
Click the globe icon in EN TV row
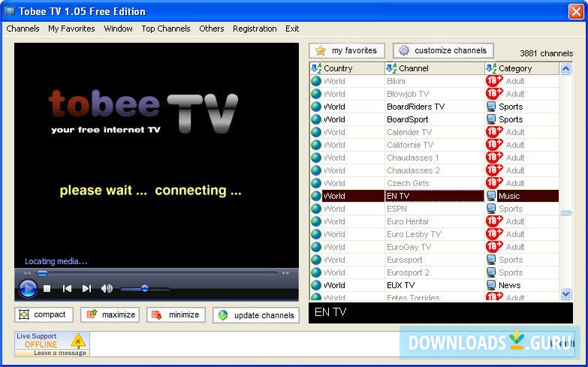coord(316,196)
